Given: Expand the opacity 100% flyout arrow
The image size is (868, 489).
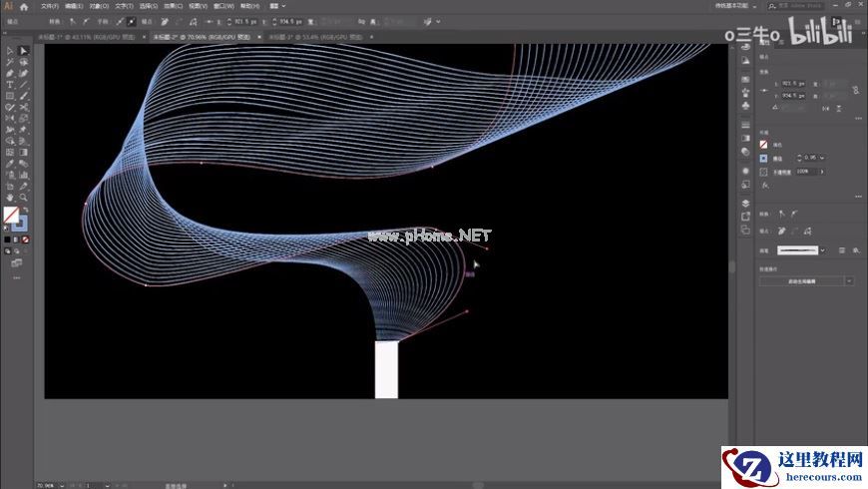Looking at the screenshot, I should (x=820, y=171).
